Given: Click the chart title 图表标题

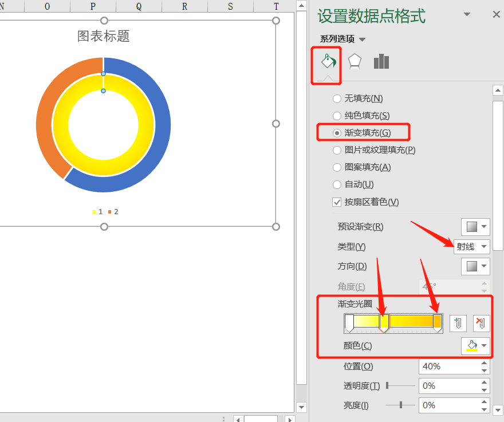Looking at the screenshot, I should click(104, 36).
